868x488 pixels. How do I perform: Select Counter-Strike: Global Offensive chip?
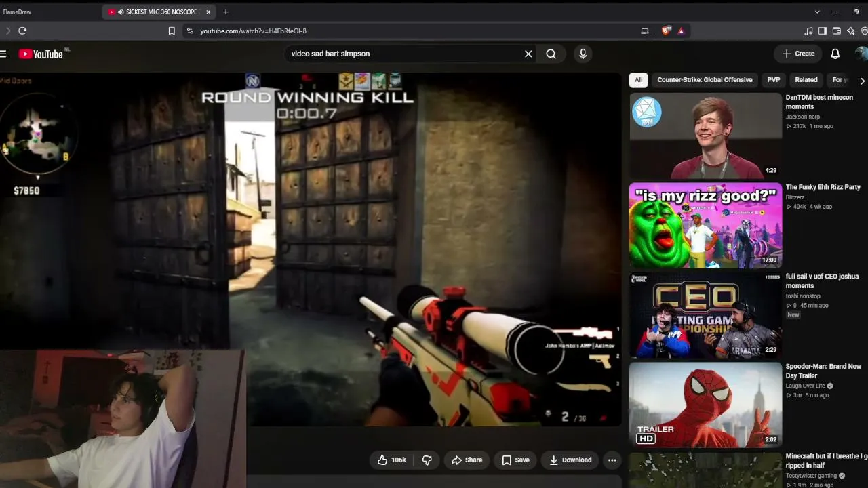point(705,80)
